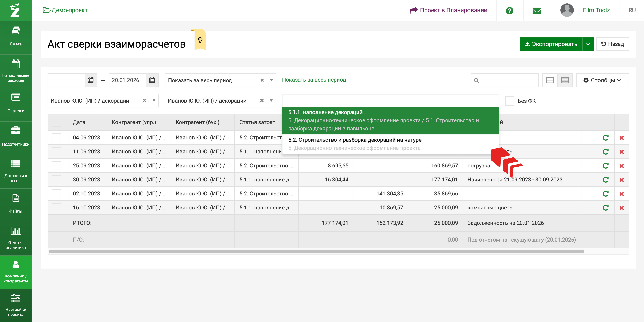Screen dimensions: 644x322
Task: Open the export options arrow
Action: tap(588, 44)
